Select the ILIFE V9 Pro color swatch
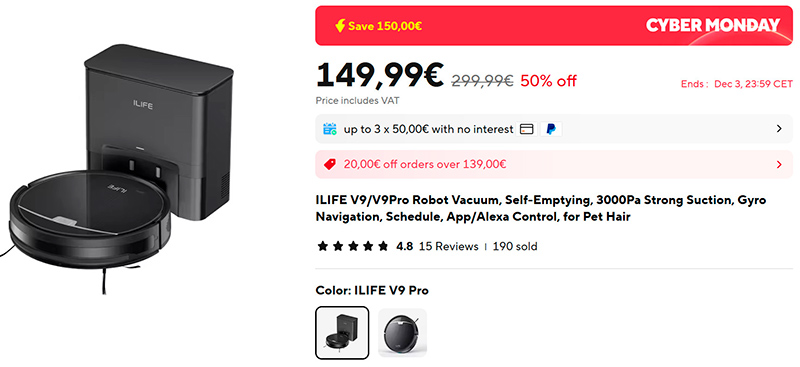This screenshot has height=367, width=800. 342,333
